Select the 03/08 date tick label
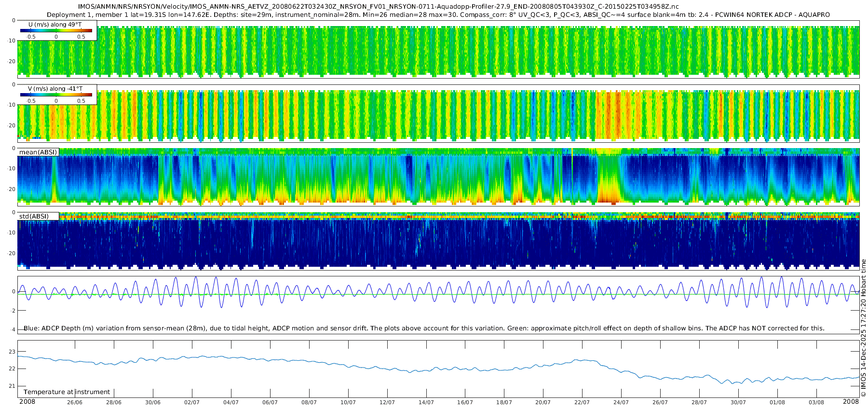The height and width of the screenshot is (410, 868). click(x=816, y=402)
